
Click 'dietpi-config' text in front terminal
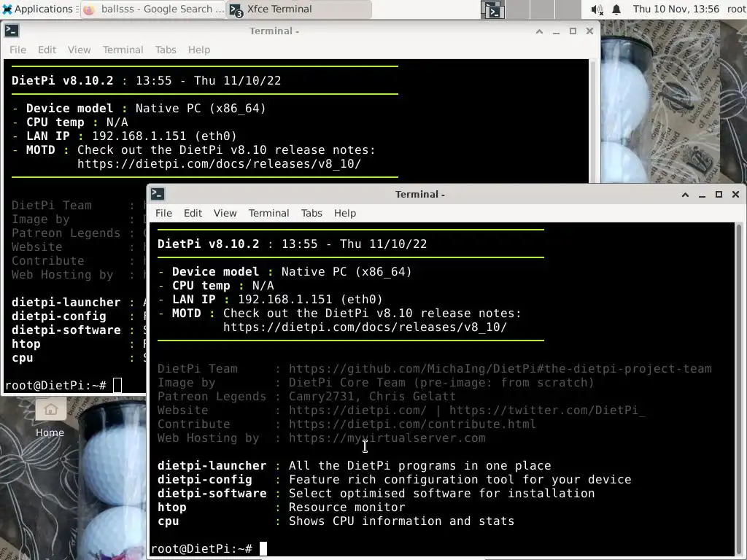[x=205, y=480]
